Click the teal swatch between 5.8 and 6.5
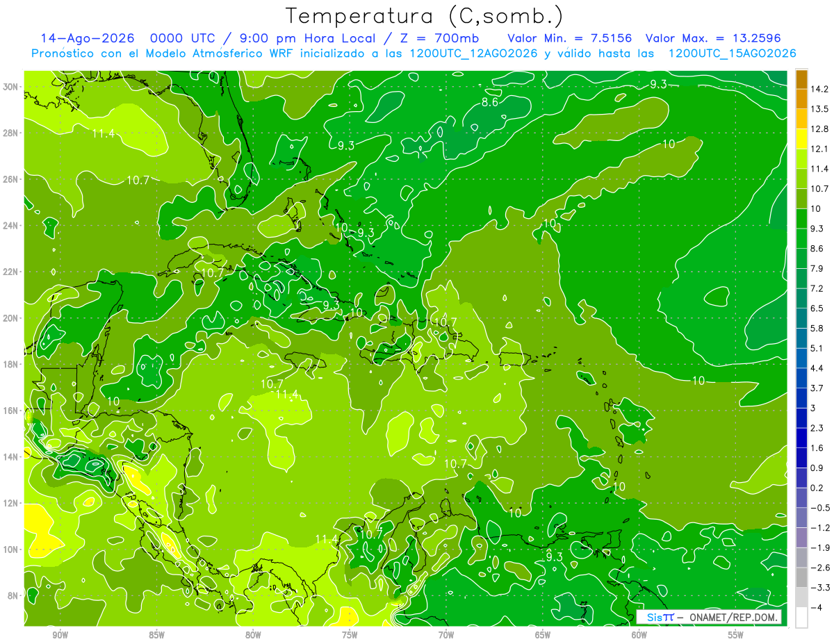 coord(801,318)
